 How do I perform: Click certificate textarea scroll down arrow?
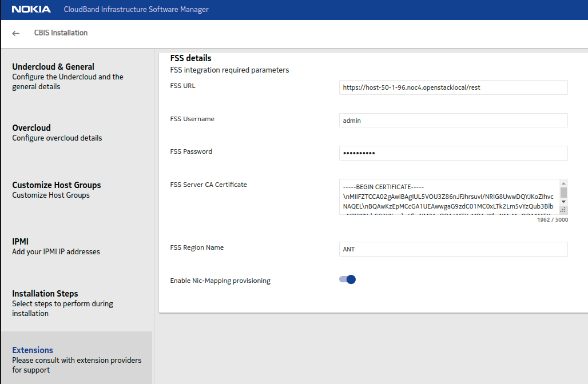coord(563,202)
